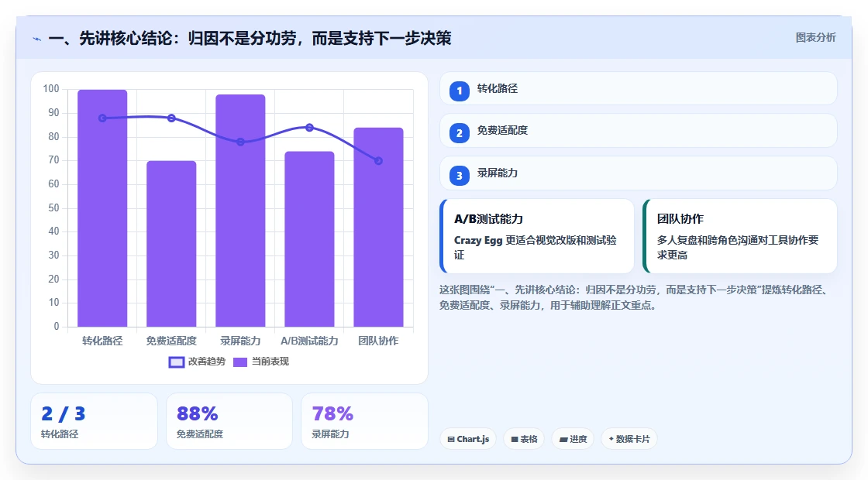Screen dimensions: 868x480
Task: Click the 团队协作 card title
Action: [x=680, y=219]
